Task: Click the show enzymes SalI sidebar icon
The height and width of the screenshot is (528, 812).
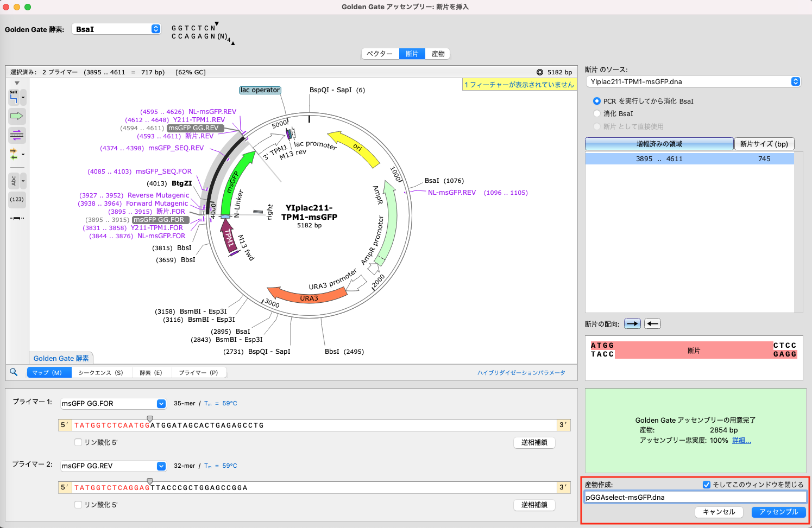Action: pyautogui.click(x=14, y=98)
